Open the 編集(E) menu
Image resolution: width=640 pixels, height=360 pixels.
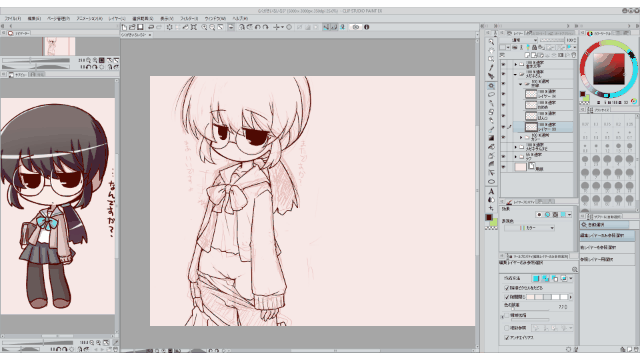(x=34, y=19)
